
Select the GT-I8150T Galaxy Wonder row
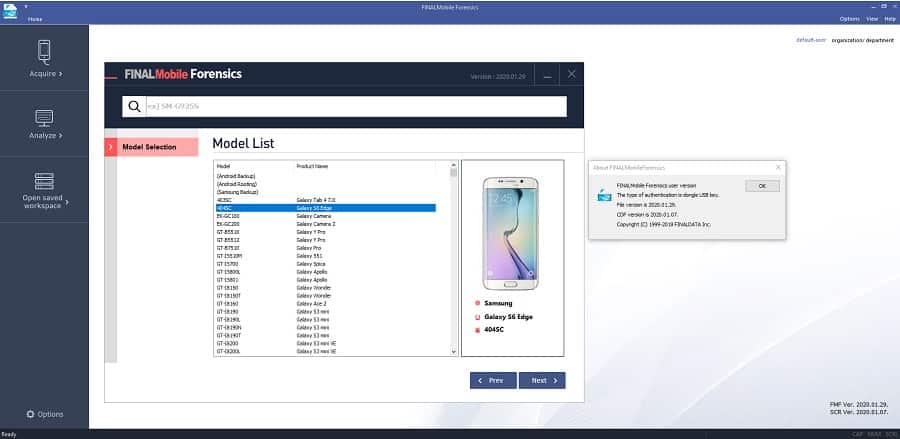point(325,296)
